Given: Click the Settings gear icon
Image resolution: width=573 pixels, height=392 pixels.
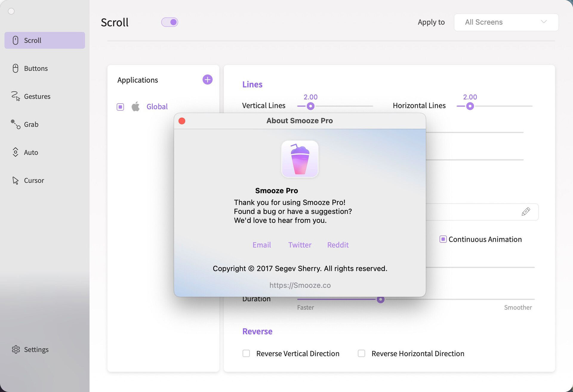Looking at the screenshot, I should (16, 349).
